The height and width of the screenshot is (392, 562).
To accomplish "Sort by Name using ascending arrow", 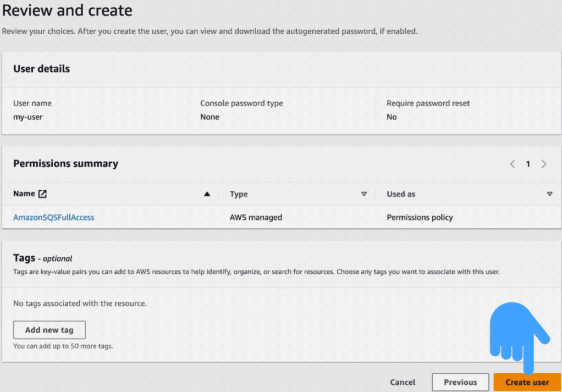I will (x=207, y=194).
